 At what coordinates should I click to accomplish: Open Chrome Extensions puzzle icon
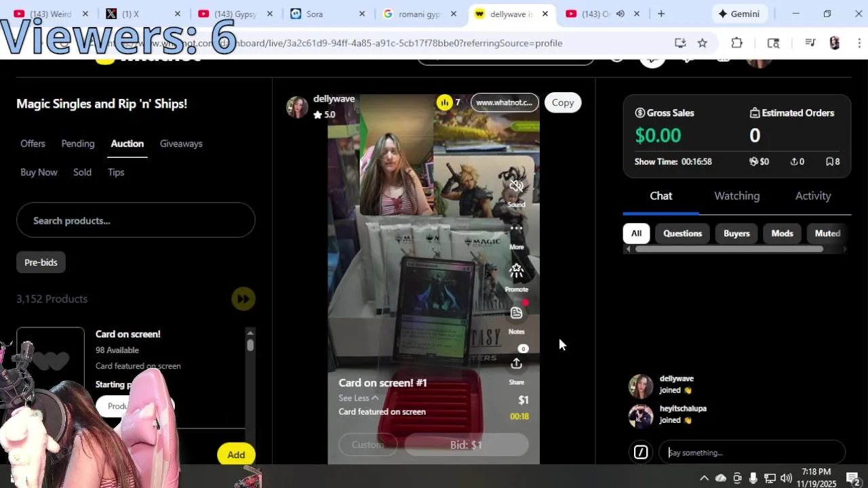point(737,43)
